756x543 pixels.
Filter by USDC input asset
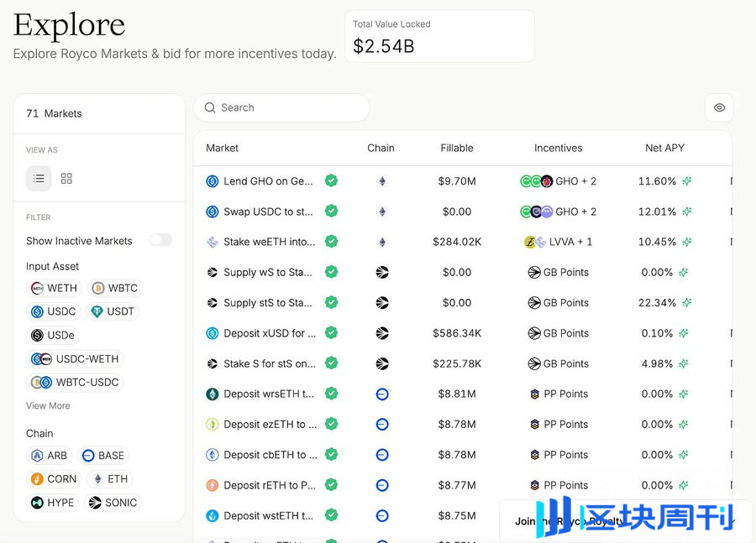[x=54, y=311]
